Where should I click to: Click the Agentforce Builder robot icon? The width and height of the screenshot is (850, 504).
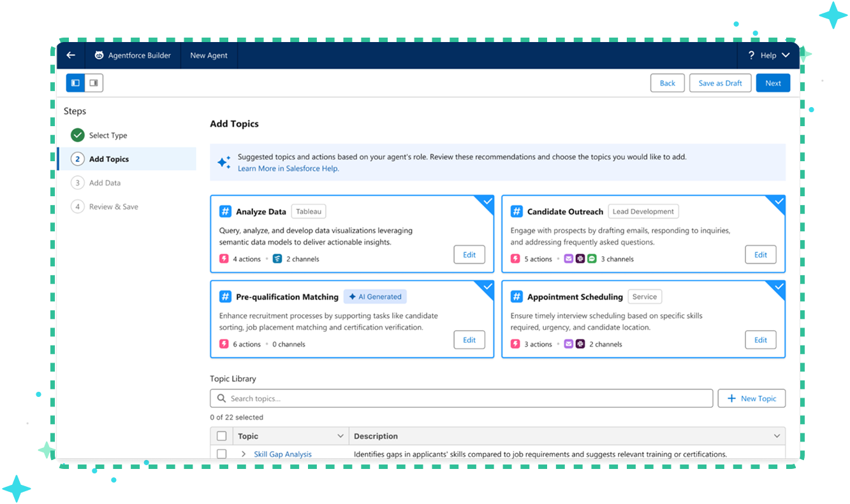(99, 55)
